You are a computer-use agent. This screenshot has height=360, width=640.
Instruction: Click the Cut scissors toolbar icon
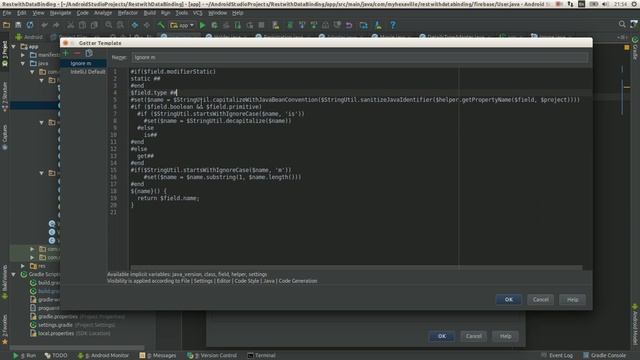click(x=71, y=25)
